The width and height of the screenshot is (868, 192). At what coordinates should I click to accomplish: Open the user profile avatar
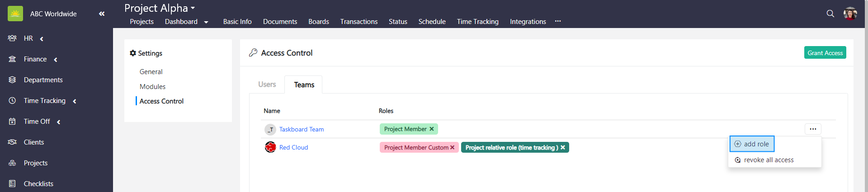pos(850,14)
